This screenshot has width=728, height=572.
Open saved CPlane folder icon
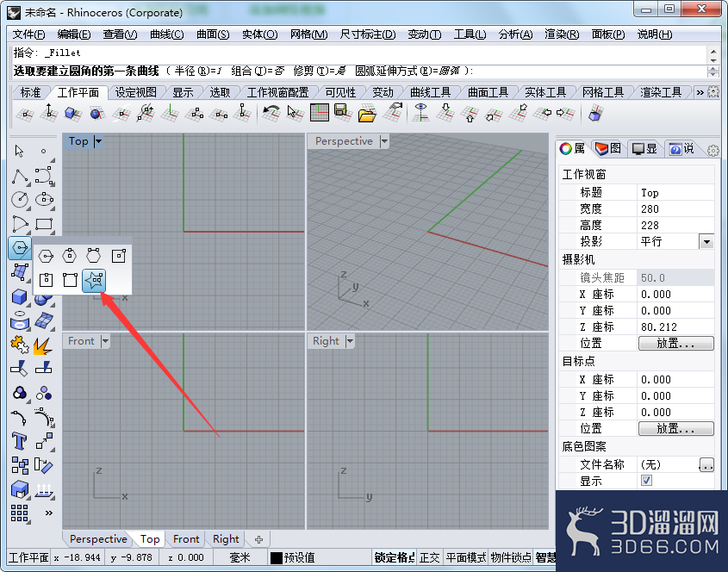tap(367, 113)
